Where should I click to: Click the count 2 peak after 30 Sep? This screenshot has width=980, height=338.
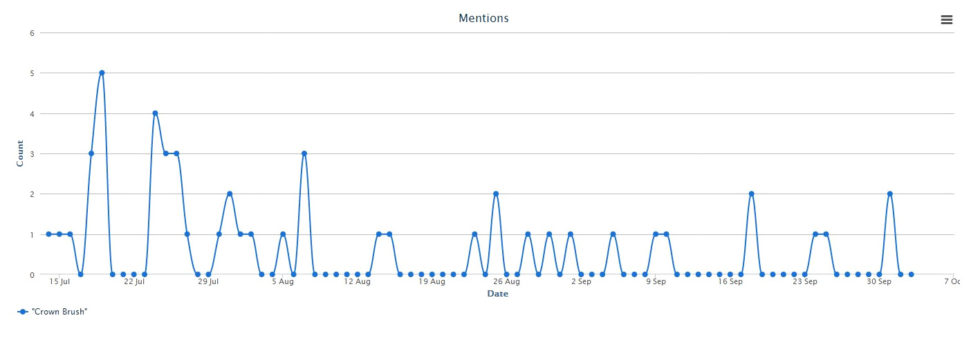(890, 194)
